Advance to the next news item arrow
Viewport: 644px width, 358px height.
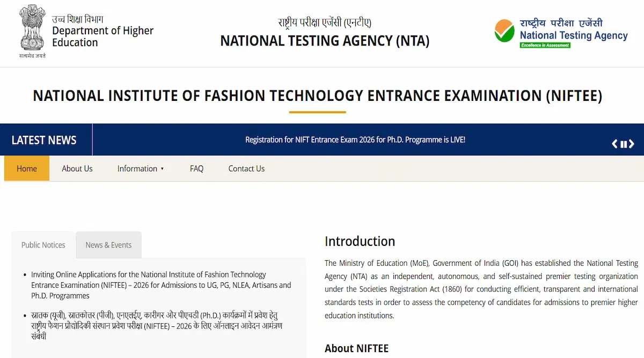632,144
